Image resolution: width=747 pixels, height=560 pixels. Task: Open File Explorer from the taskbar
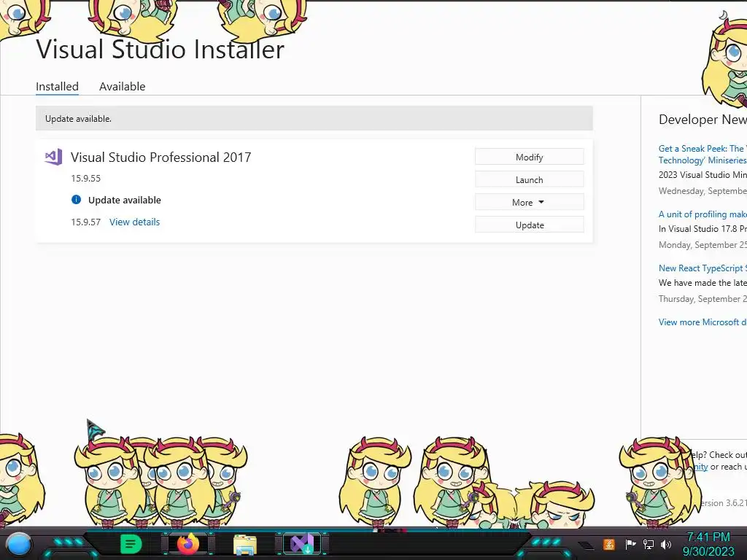point(245,545)
